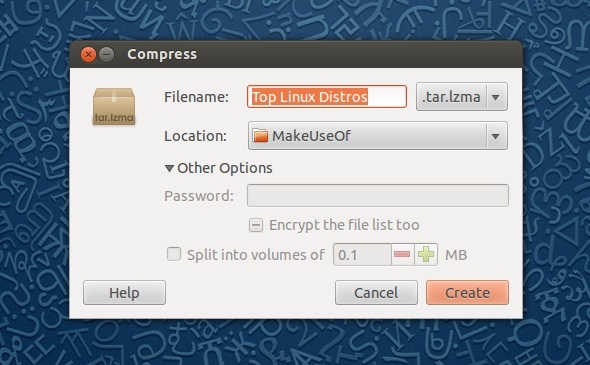Viewport: 590px width, 365px height.
Task: Close the Compress dialog
Action: (88, 55)
